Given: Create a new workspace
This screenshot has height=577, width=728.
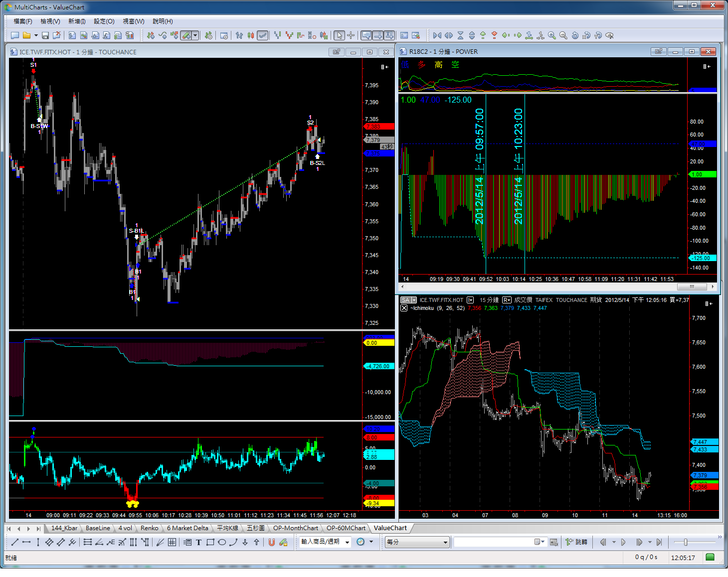Looking at the screenshot, I should click(x=15, y=35).
